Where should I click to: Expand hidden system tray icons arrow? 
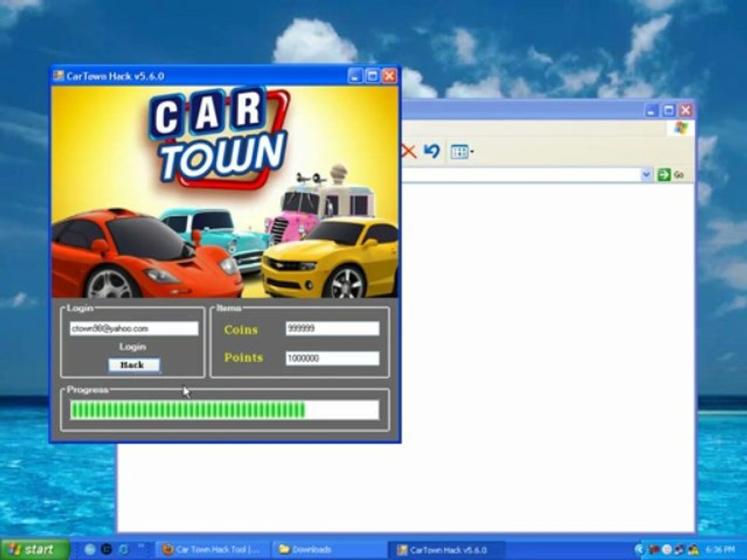pos(638,550)
